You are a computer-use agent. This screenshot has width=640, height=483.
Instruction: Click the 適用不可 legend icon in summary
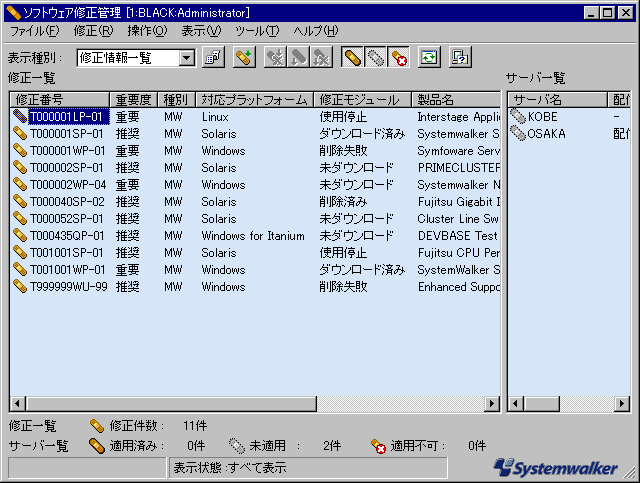(x=378, y=446)
